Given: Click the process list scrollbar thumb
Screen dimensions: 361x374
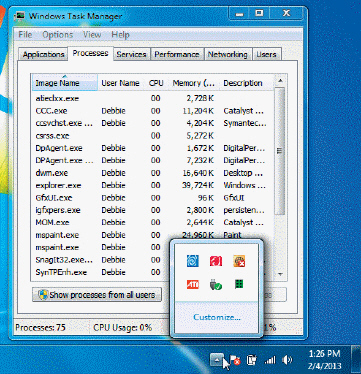Looking at the screenshot, I should [280, 151].
